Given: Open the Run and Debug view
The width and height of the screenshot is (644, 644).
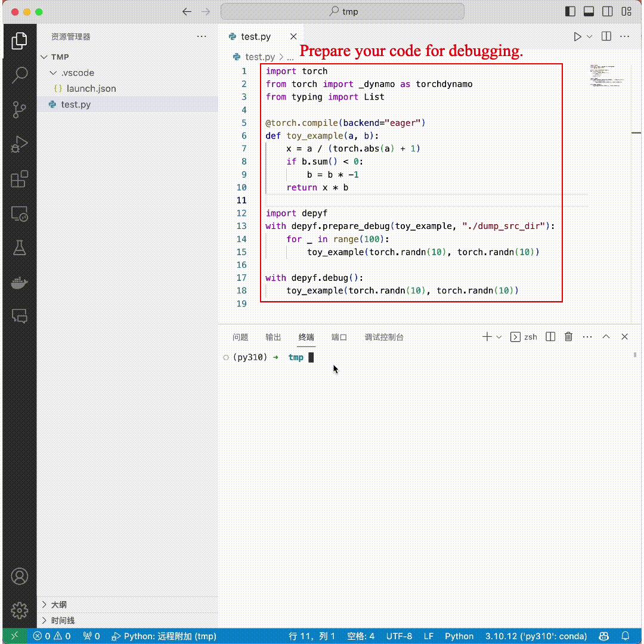Looking at the screenshot, I should click(20, 144).
